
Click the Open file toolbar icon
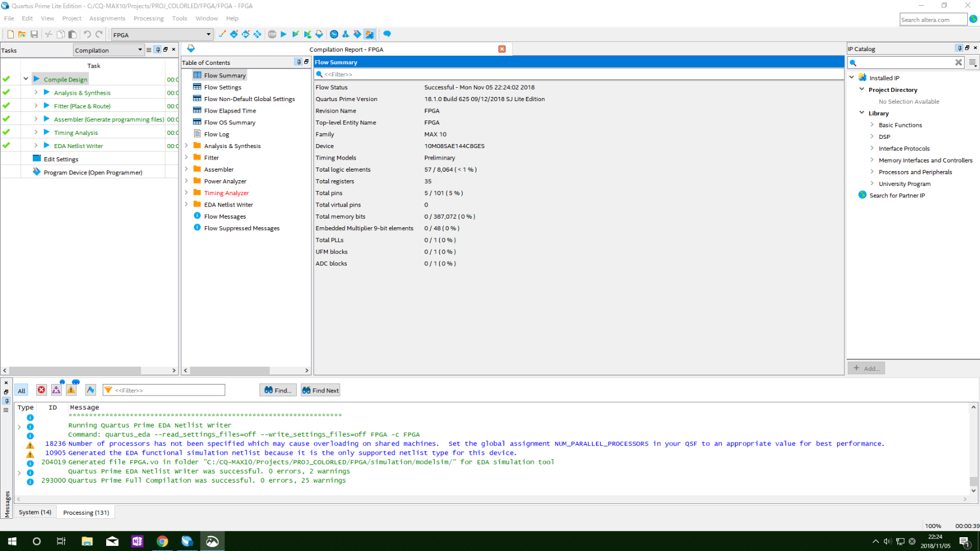coord(22,34)
